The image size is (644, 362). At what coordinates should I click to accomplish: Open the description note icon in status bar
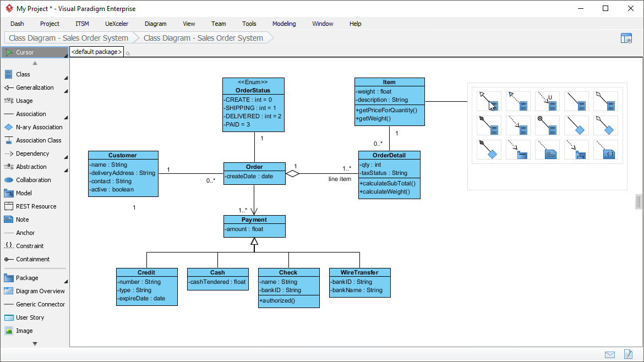(x=629, y=354)
